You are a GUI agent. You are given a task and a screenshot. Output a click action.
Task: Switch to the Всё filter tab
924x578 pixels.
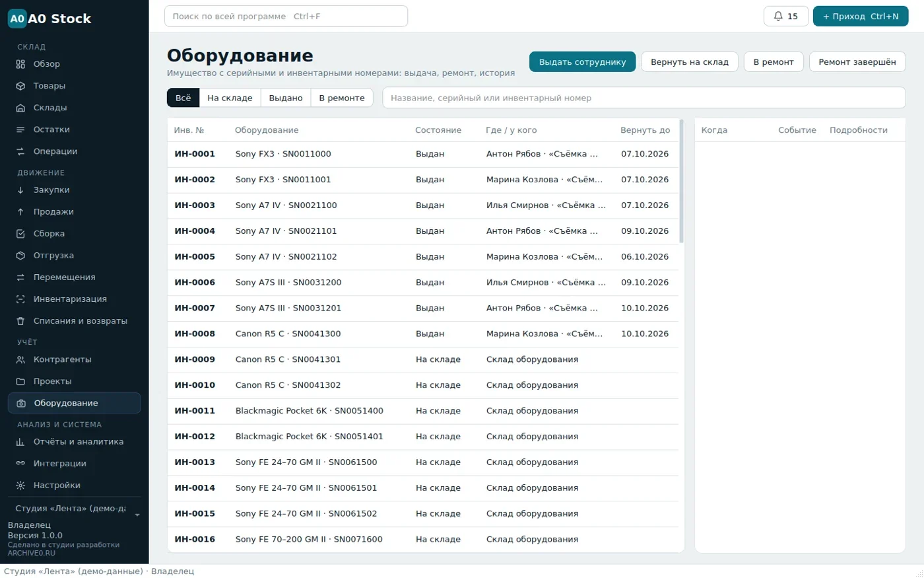tap(183, 98)
